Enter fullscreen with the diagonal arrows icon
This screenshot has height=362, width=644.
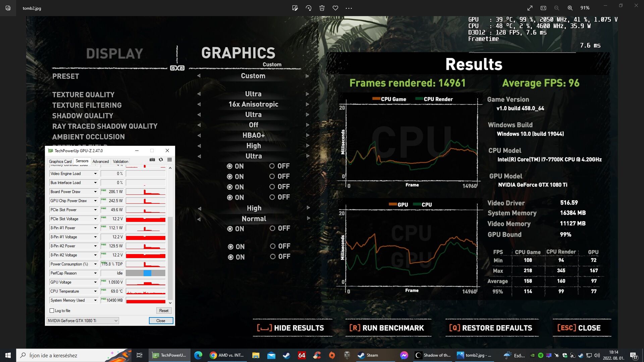point(530,8)
